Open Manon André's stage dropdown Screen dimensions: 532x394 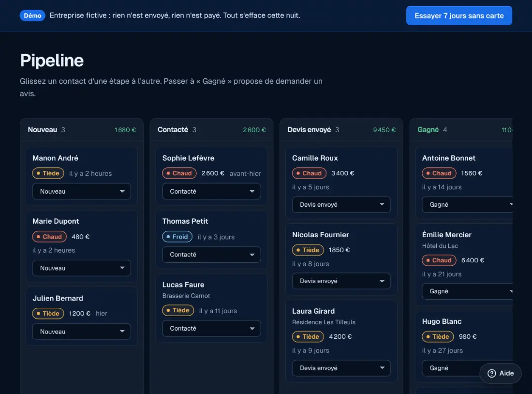pos(81,191)
